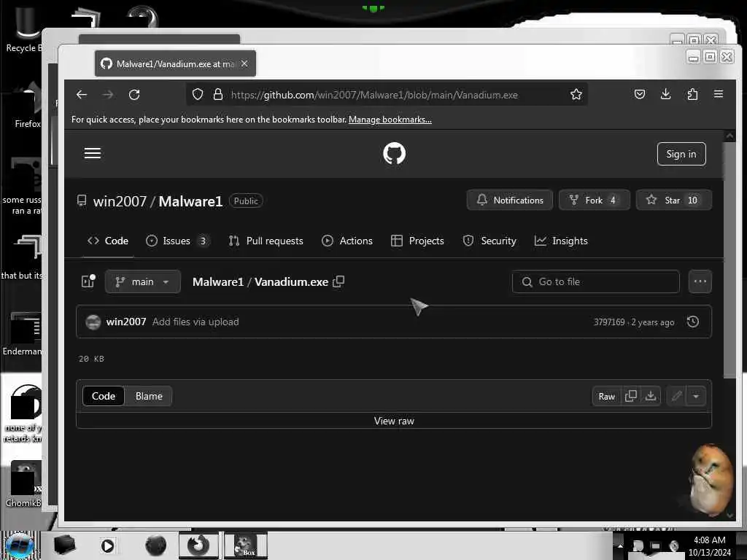Viewport: 747px width, 560px height.
Task: Copy the file path next to Vanadium.exe
Action: 338,281
